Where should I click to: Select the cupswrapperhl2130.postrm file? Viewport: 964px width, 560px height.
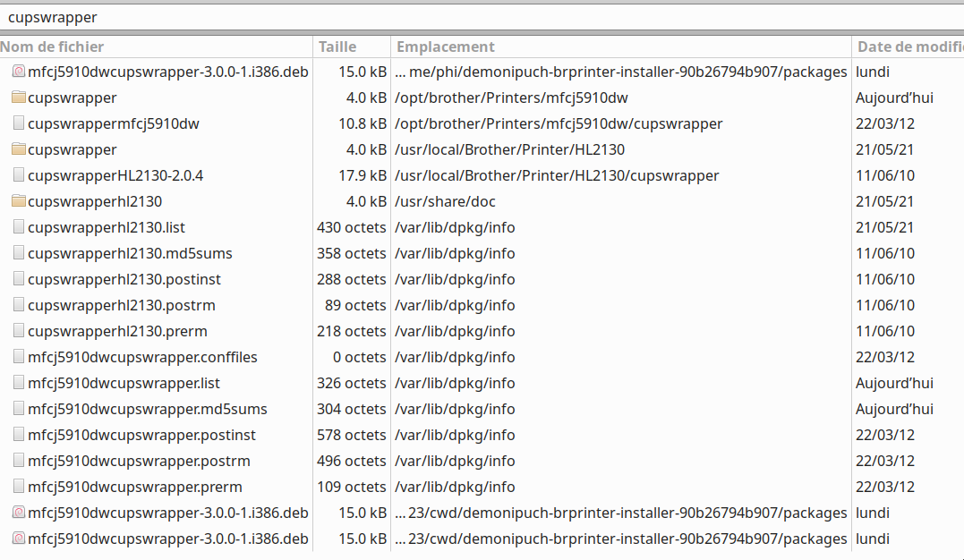[122, 305]
